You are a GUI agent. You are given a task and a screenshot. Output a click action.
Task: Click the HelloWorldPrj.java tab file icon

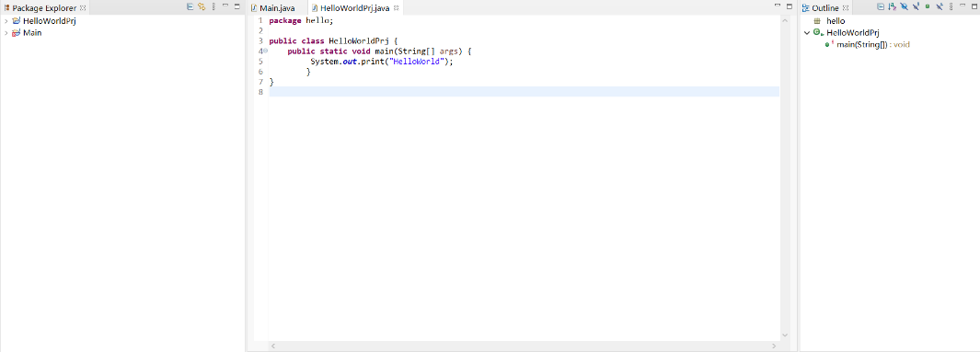pyautogui.click(x=315, y=8)
